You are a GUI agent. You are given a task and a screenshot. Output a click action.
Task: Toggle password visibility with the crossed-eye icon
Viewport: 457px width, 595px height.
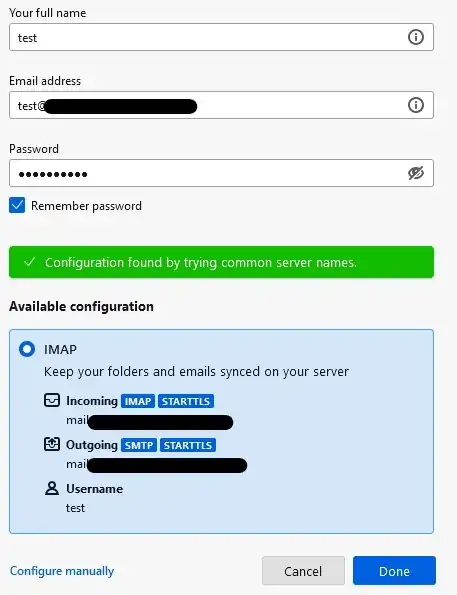[x=416, y=173]
